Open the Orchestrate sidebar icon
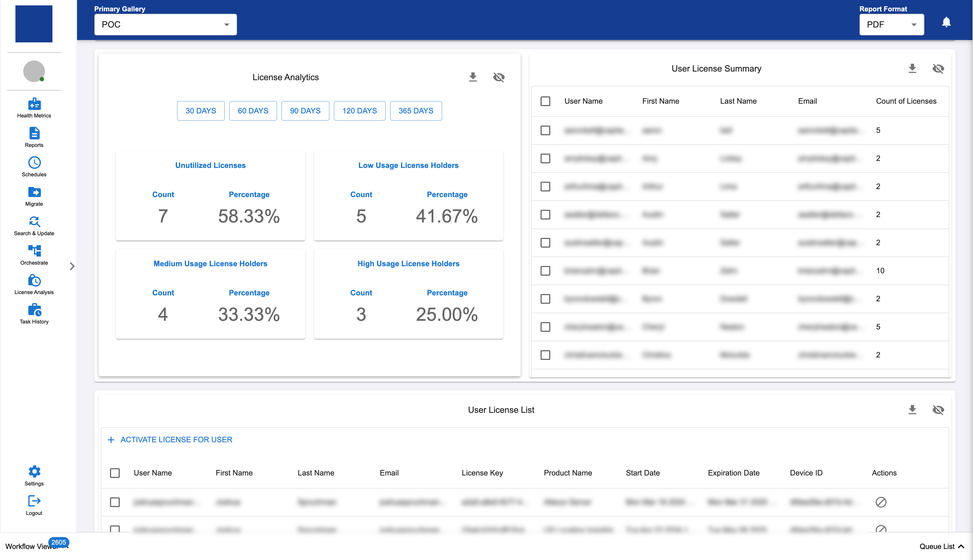973x560 pixels. pos(34,251)
